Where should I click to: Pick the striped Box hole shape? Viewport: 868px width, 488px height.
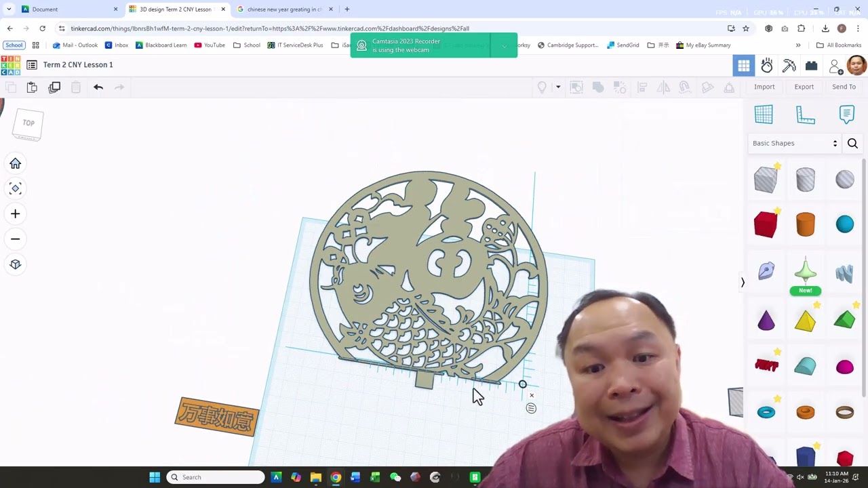[x=766, y=180]
